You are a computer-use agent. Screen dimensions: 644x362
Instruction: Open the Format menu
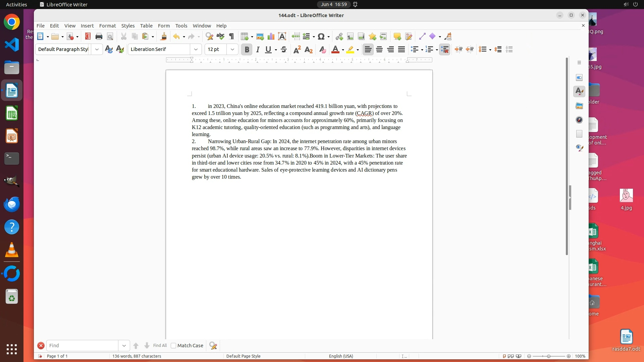click(x=107, y=25)
